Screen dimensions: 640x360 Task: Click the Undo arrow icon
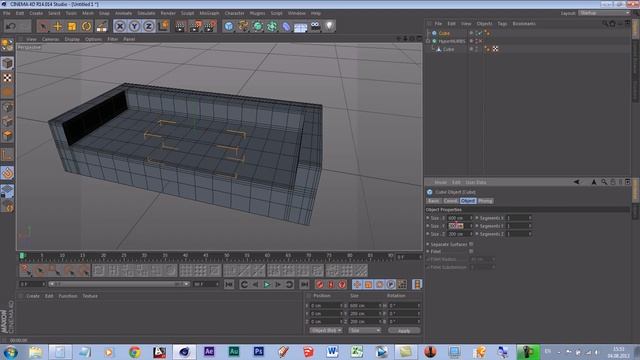(x=11, y=26)
